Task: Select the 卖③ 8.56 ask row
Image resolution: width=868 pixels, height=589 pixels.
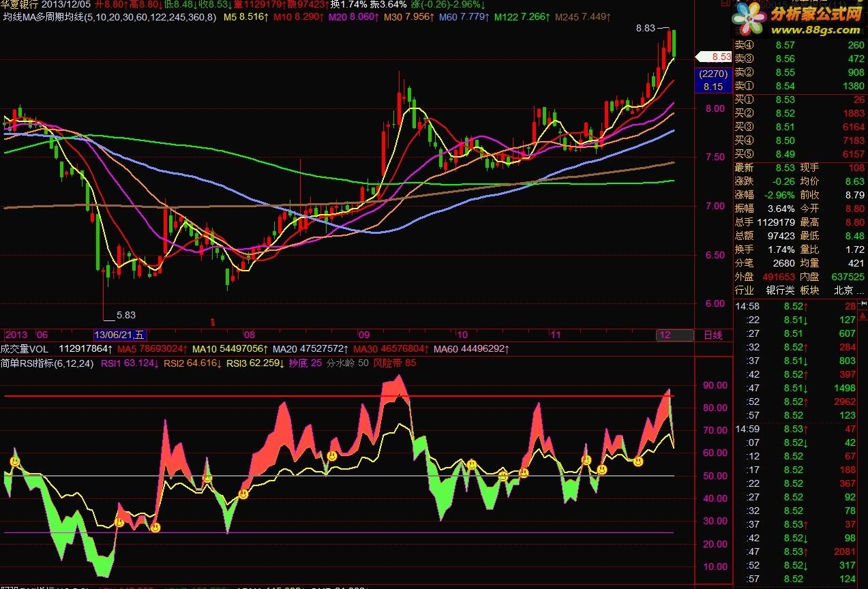Action: [x=800, y=59]
